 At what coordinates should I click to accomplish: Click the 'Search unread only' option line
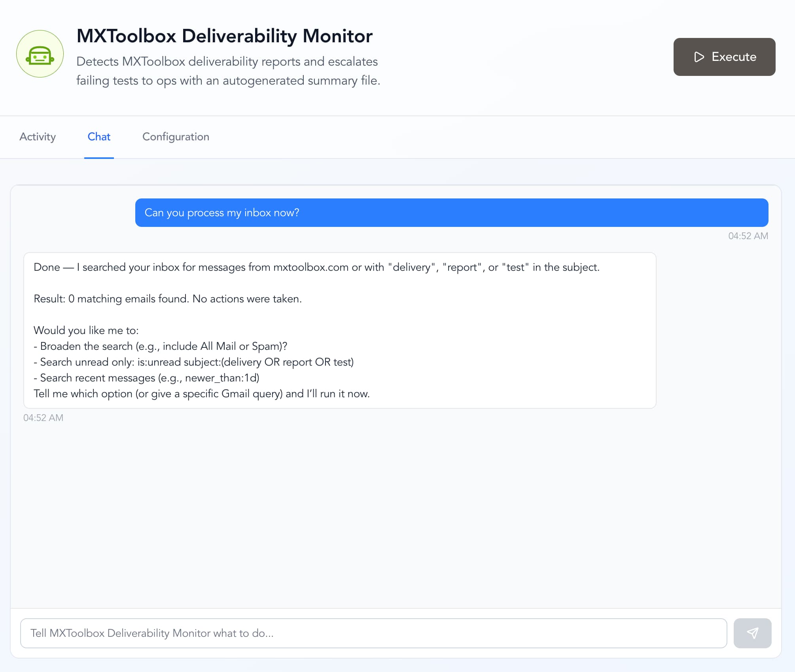tap(193, 362)
